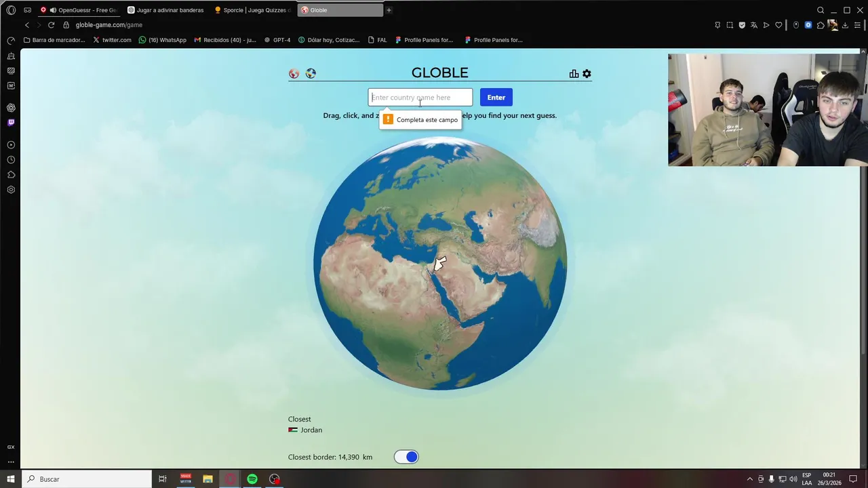Open the downloads icon
This screenshot has height=488, width=868.
(x=845, y=25)
